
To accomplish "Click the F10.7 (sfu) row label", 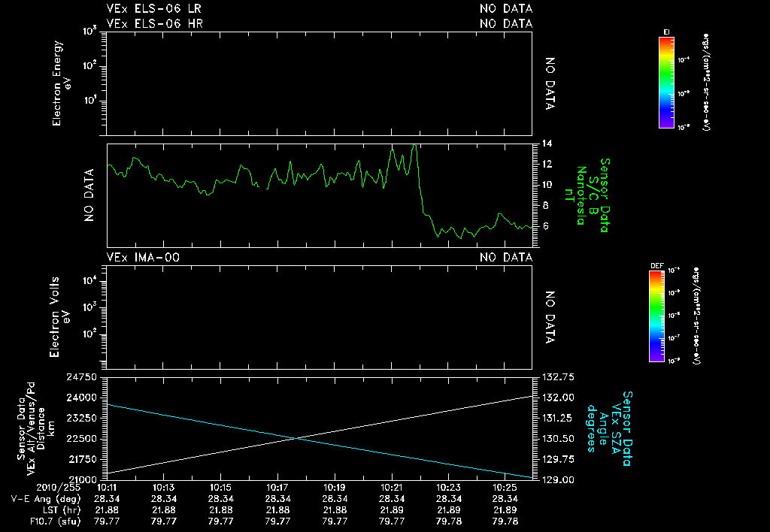I will [54, 521].
